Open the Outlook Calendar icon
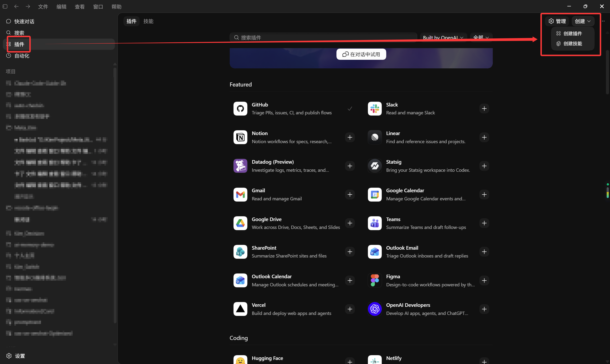 (240, 280)
